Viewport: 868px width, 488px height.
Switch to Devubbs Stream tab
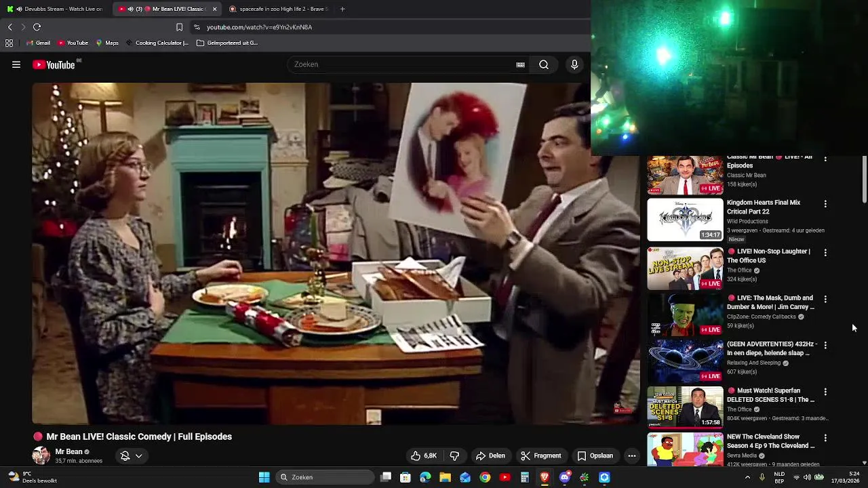(x=56, y=9)
